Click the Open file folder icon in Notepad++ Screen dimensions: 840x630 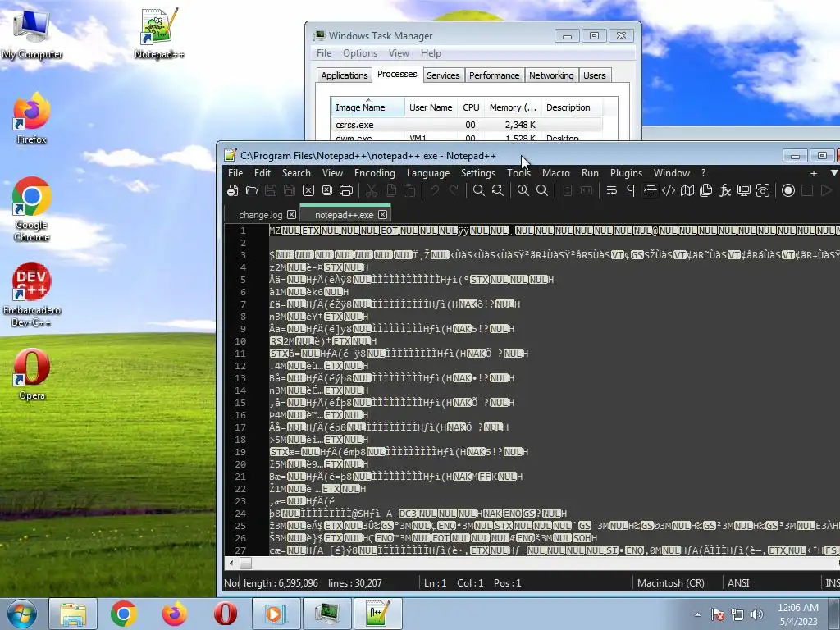pos(251,190)
